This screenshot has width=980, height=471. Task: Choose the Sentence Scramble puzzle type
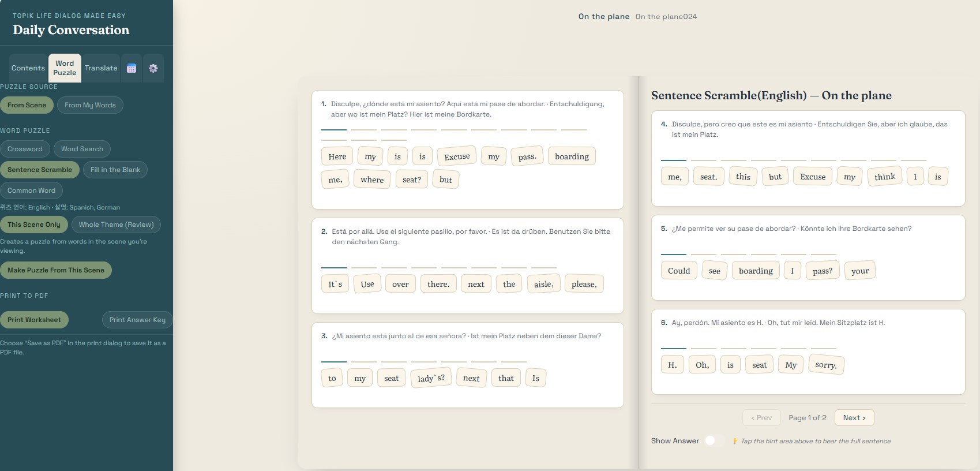pyautogui.click(x=40, y=170)
